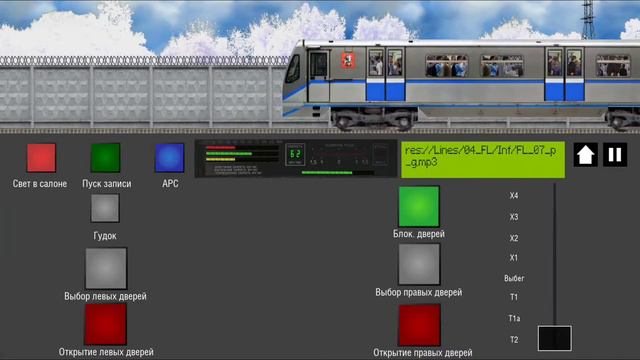Click the Свет в салоне label
This screenshot has height=360, width=640.
click(40, 184)
